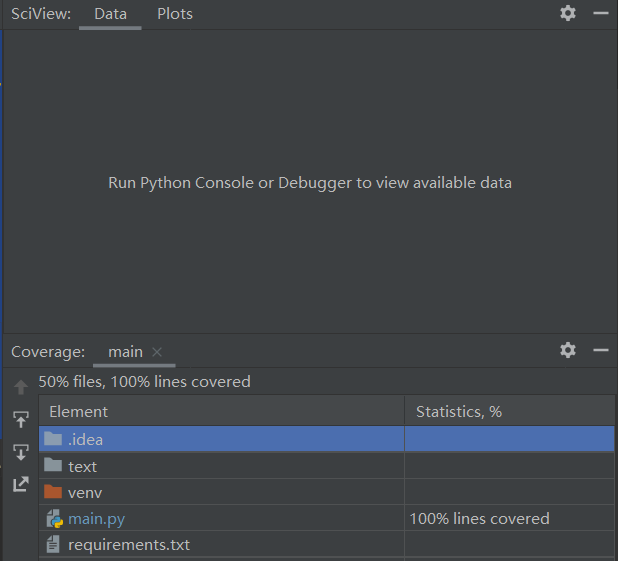This screenshot has height=561, width=618.
Task: Select the text folder in coverage list
Action: (x=82, y=466)
